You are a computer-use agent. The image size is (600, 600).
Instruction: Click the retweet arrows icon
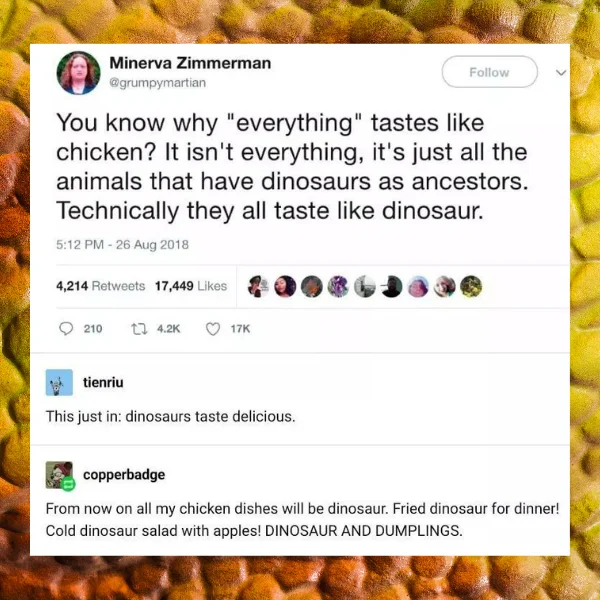coord(139,329)
